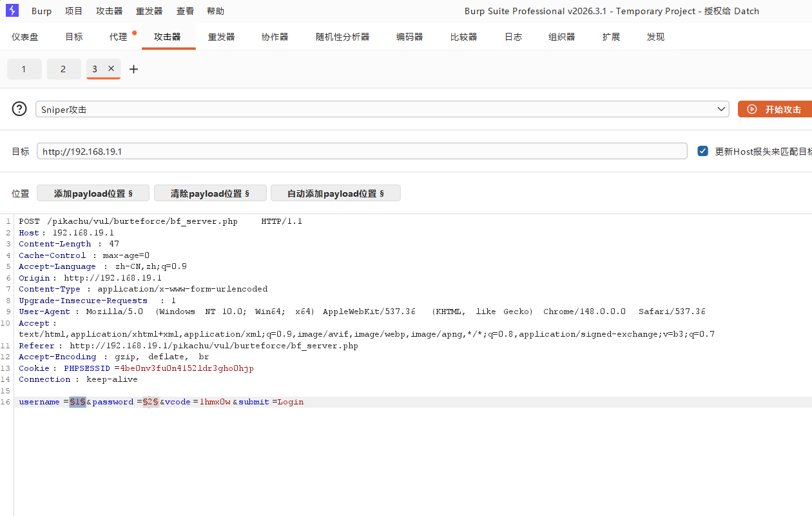Screen dimensions: 812x516
Task: Open the 项目 menu
Action: pyautogui.click(x=74, y=11)
